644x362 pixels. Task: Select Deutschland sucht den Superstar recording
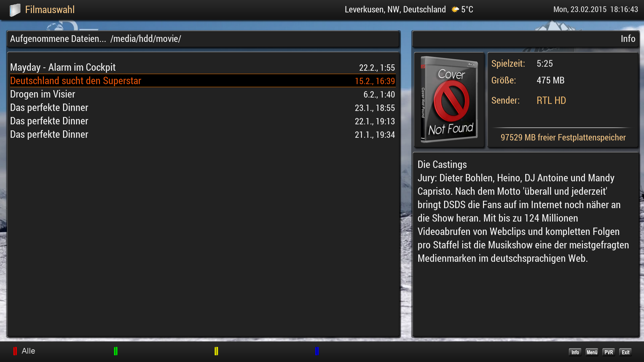[x=76, y=81]
